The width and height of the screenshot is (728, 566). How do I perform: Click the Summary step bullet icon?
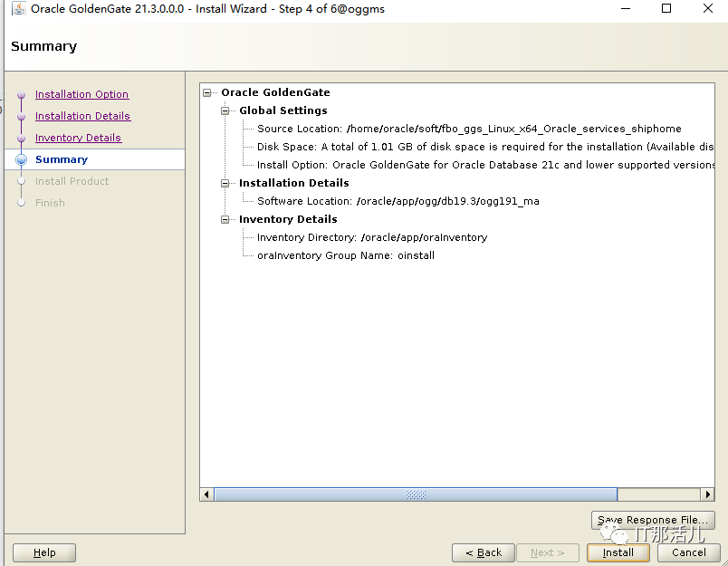(x=22, y=159)
